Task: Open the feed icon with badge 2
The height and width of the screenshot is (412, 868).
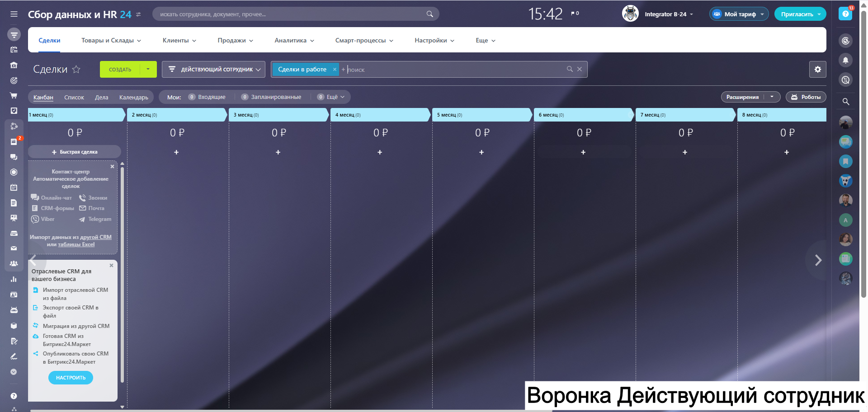Action: tap(14, 141)
